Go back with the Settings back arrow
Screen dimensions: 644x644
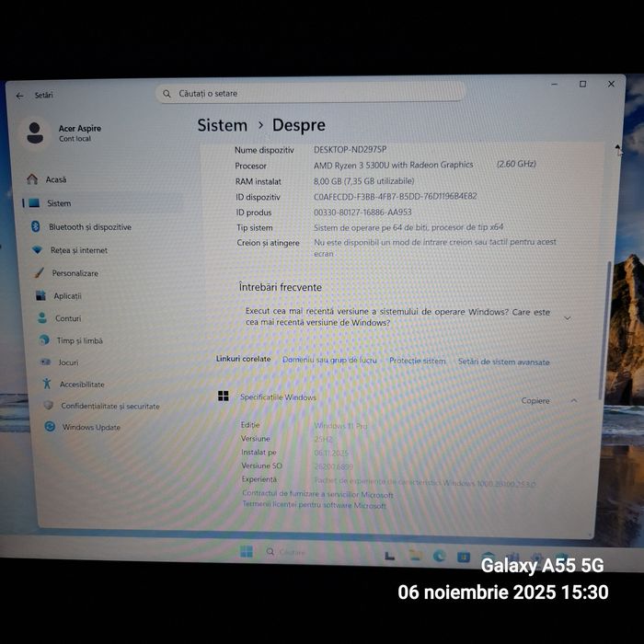click(19, 96)
